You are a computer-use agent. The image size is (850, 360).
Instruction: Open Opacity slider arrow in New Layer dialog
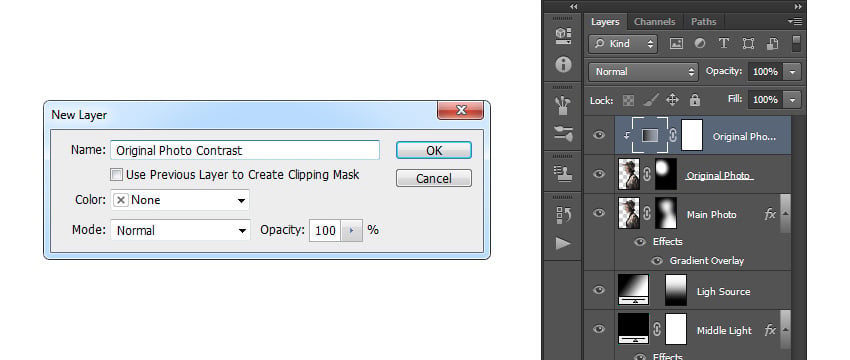click(x=351, y=230)
